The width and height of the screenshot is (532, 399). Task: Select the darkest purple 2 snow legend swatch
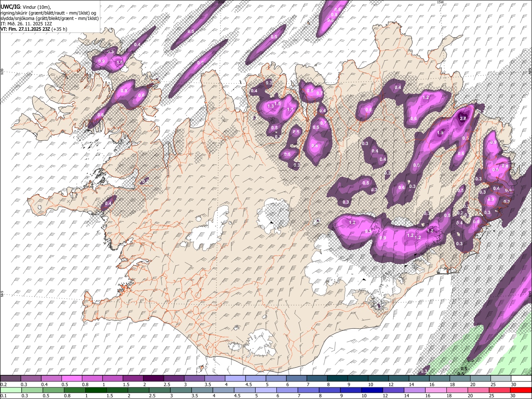153,378
